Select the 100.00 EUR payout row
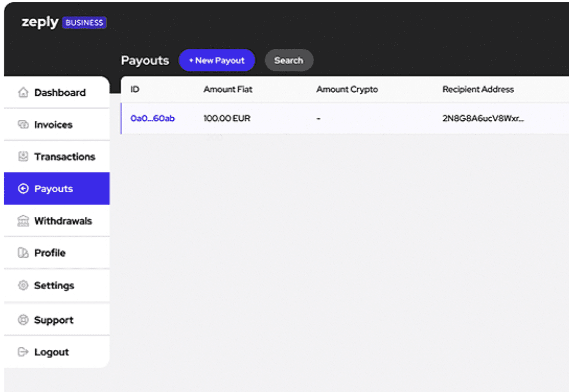Viewport: 569px width, 392px height. point(226,118)
